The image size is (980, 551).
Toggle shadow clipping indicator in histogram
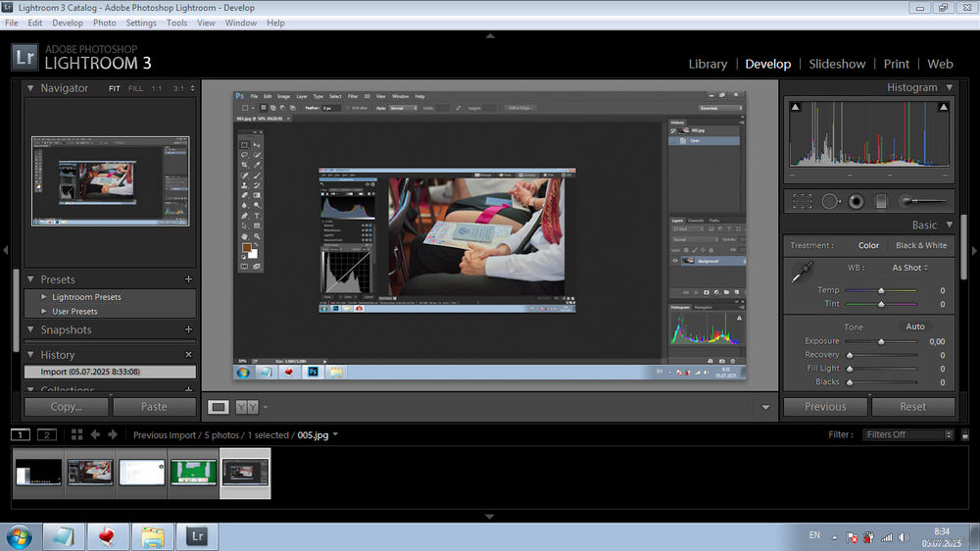[795, 107]
